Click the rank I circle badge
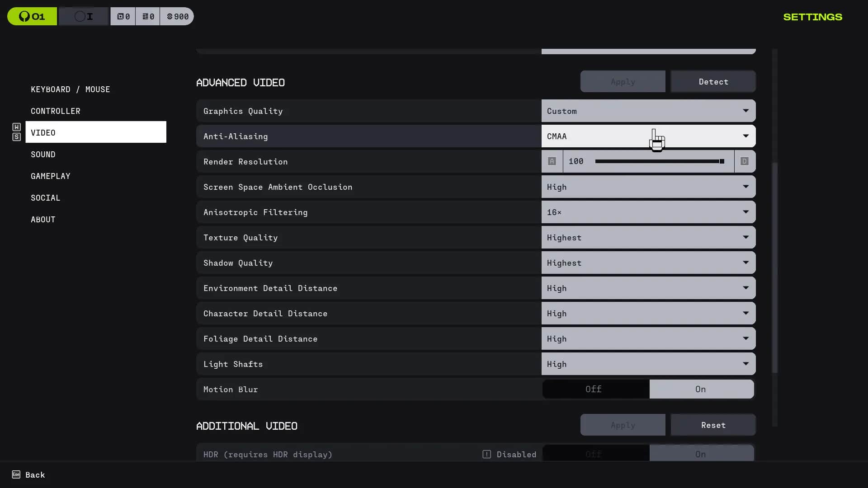This screenshot has width=868, height=488. (84, 17)
